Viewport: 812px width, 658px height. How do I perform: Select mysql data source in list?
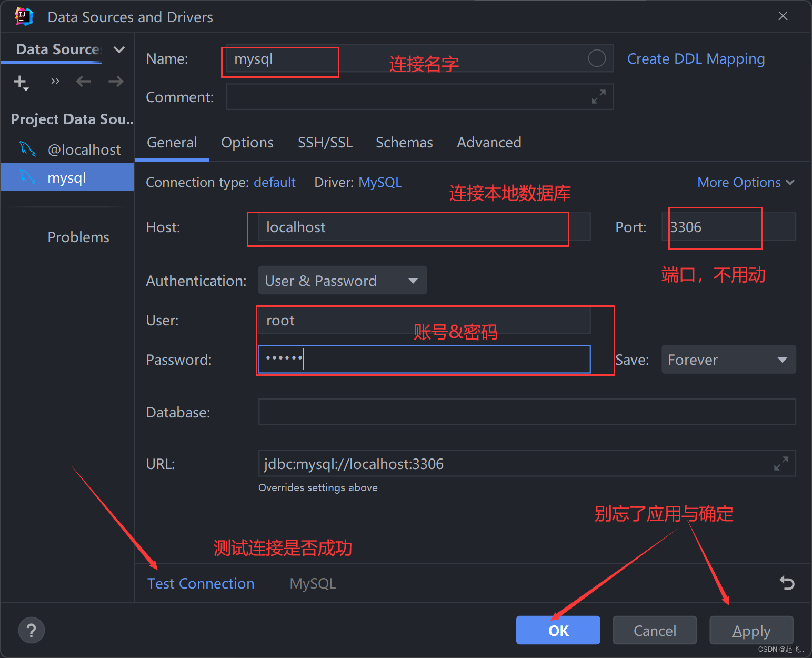point(67,177)
